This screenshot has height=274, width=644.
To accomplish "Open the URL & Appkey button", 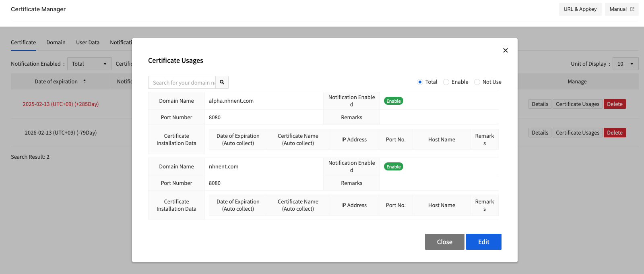I will click(x=580, y=9).
